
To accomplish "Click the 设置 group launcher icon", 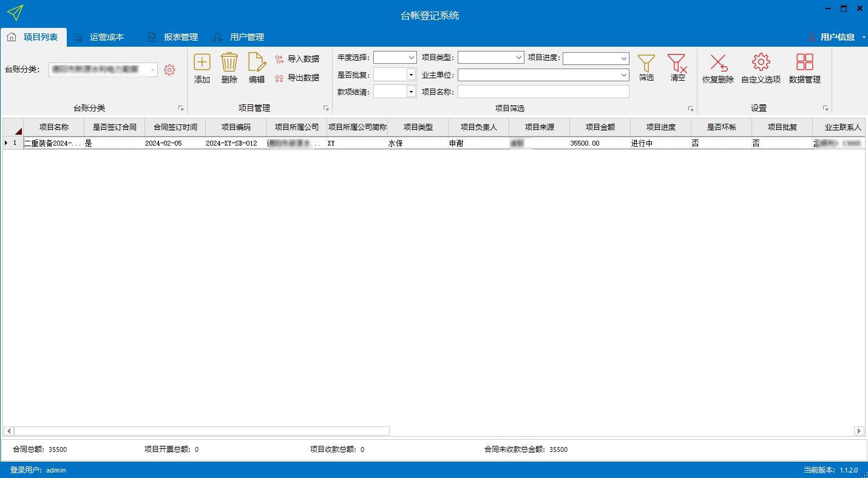I will [826, 108].
